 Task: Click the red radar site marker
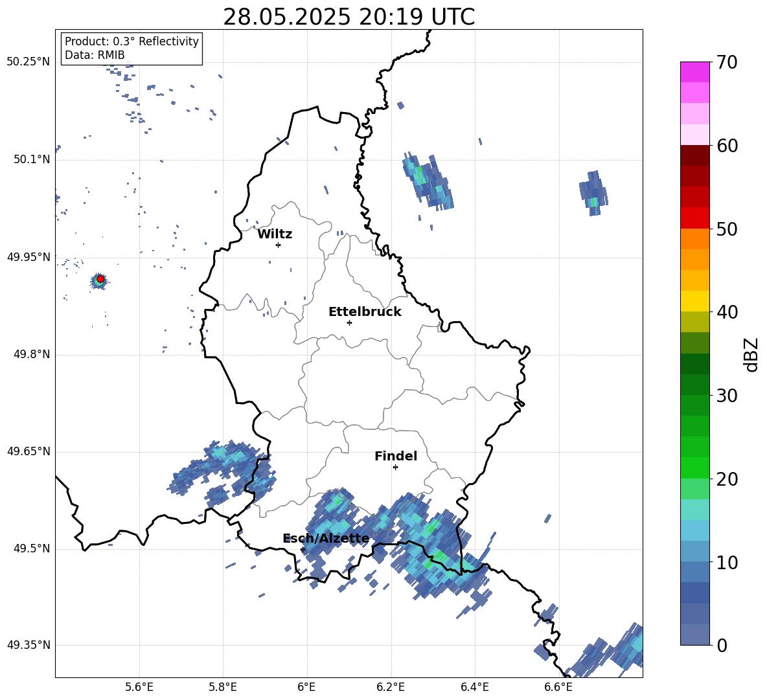[x=100, y=279]
